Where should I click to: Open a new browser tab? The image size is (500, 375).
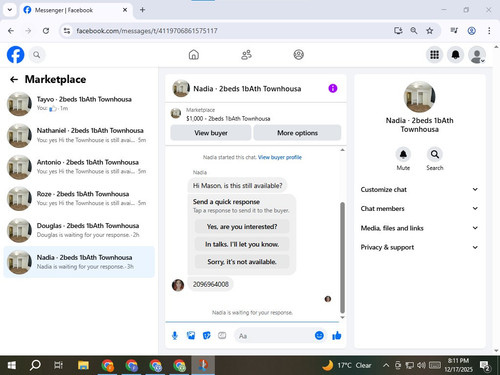click(142, 10)
